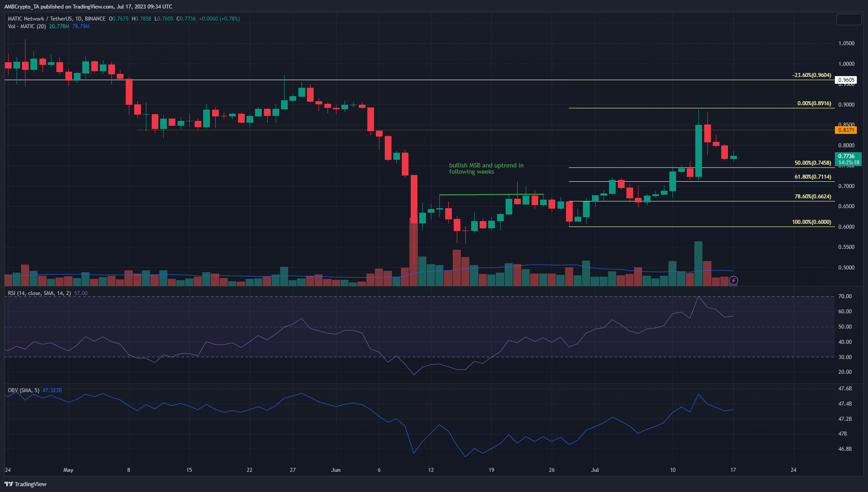Click the AMBCrypto_TA published header text

88,7
